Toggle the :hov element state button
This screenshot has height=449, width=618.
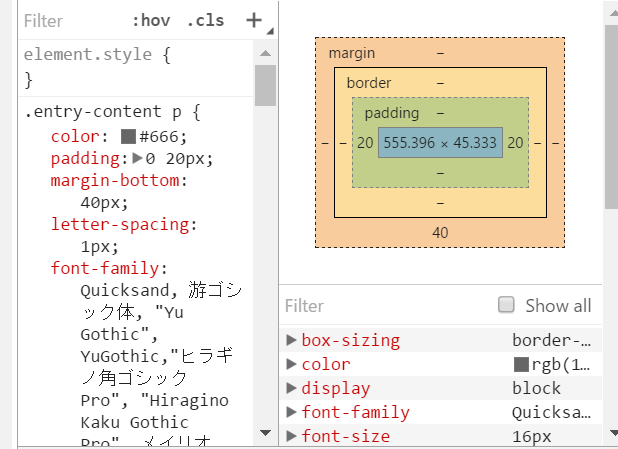(x=151, y=20)
